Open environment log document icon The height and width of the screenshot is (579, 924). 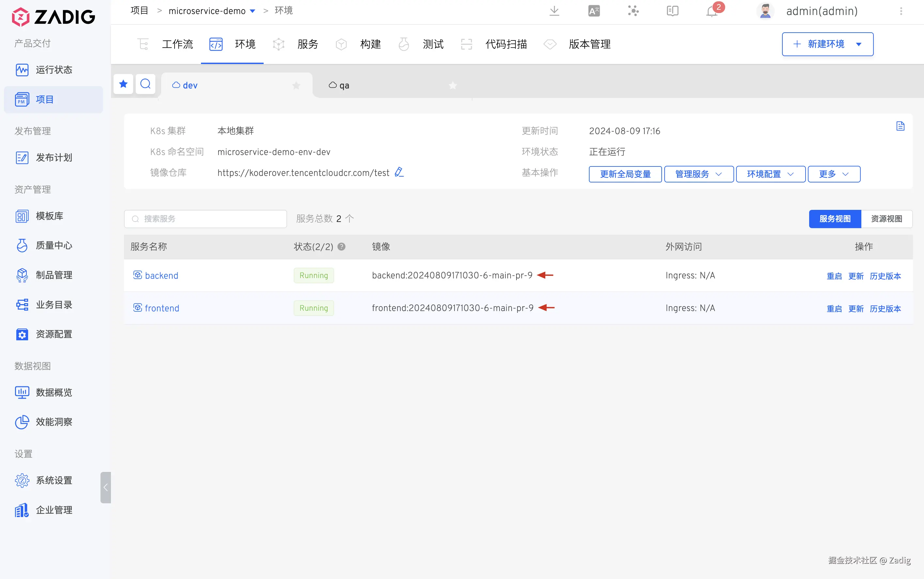900,126
